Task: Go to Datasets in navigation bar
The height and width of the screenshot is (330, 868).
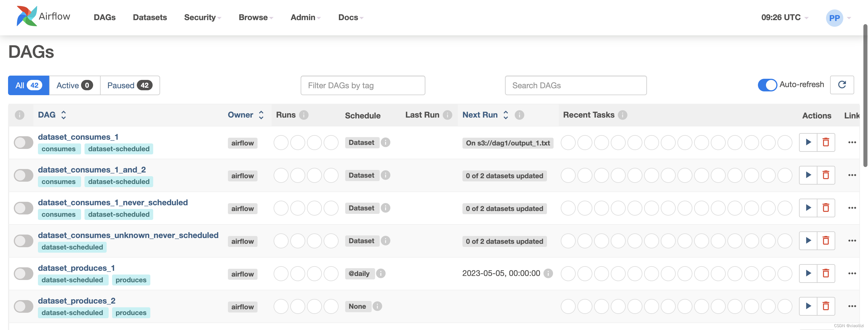Action: (x=150, y=18)
